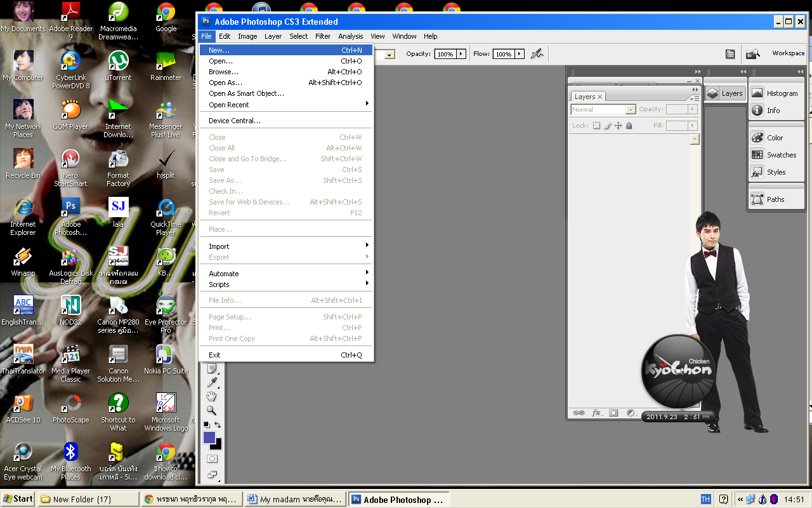Open the Layer menu
The image size is (812, 508).
[273, 36]
